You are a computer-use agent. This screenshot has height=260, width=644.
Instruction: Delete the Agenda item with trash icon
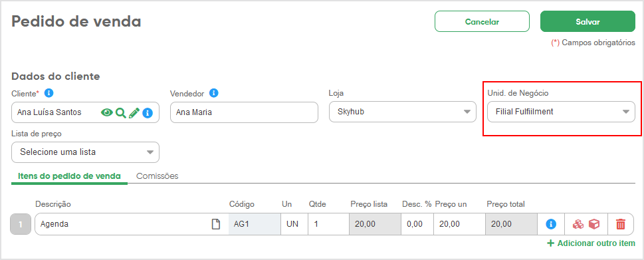pyautogui.click(x=621, y=224)
